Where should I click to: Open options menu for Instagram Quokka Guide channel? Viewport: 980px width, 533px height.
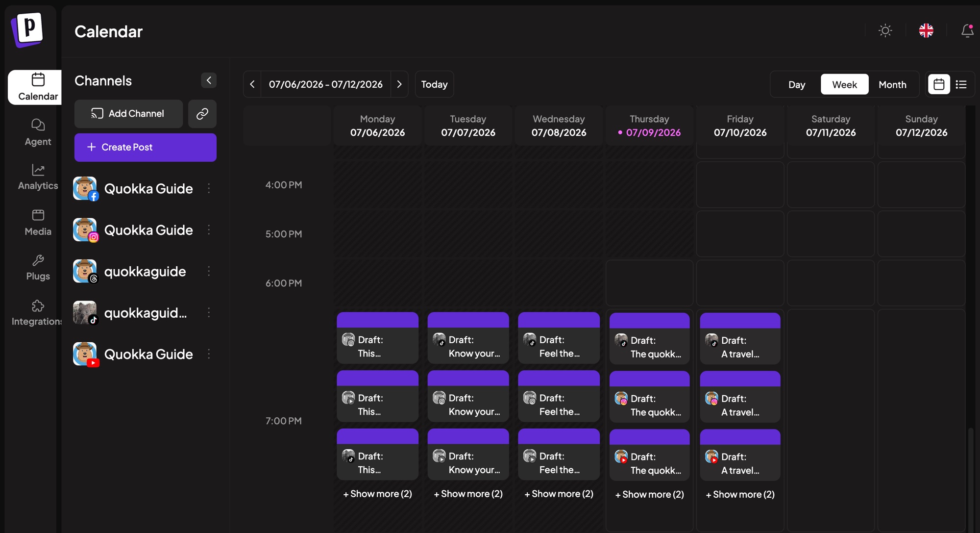[x=209, y=229]
